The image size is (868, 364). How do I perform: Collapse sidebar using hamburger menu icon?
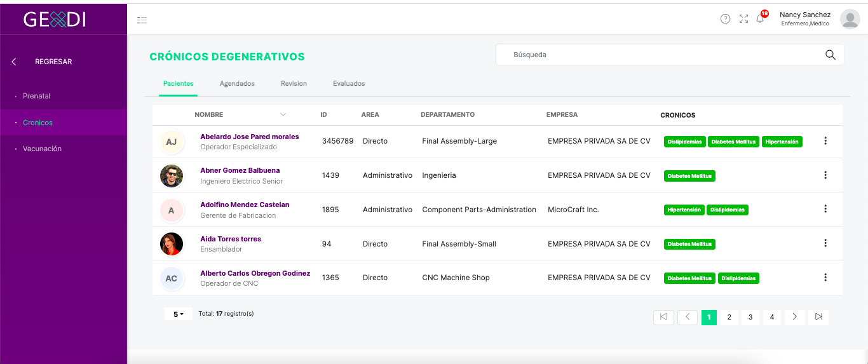pyautogui.click(x=142, y=20)
